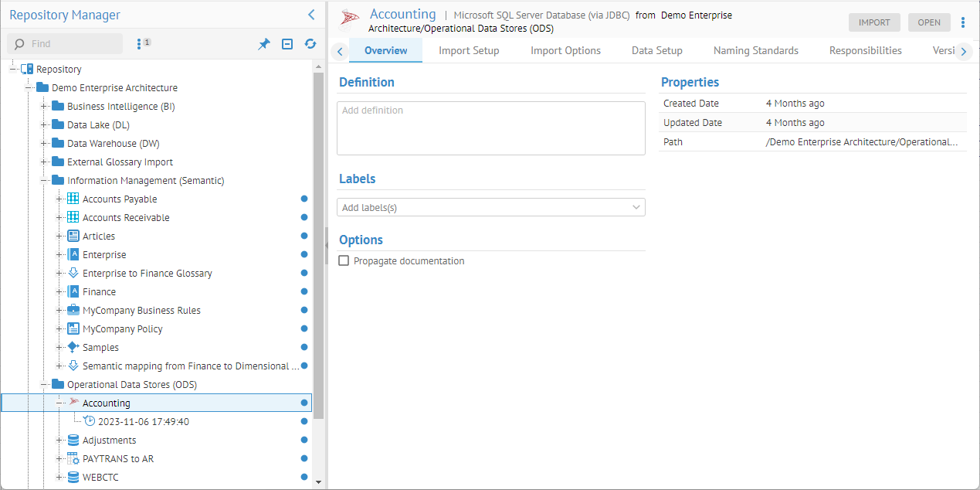Expand the Data Warehouse (DW) folder

click(x=44, y=144)
